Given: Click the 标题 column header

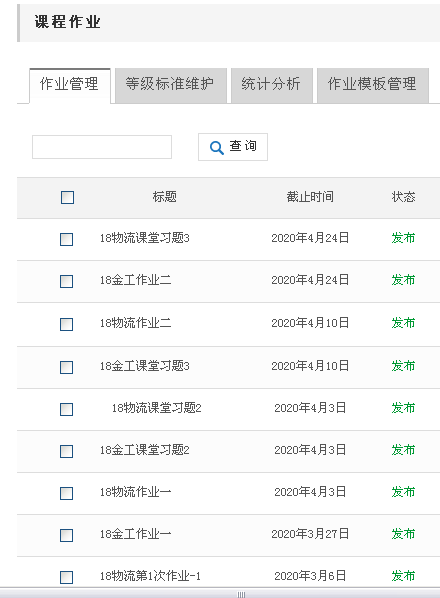Looking at the screenshot, I should (164, 197).
